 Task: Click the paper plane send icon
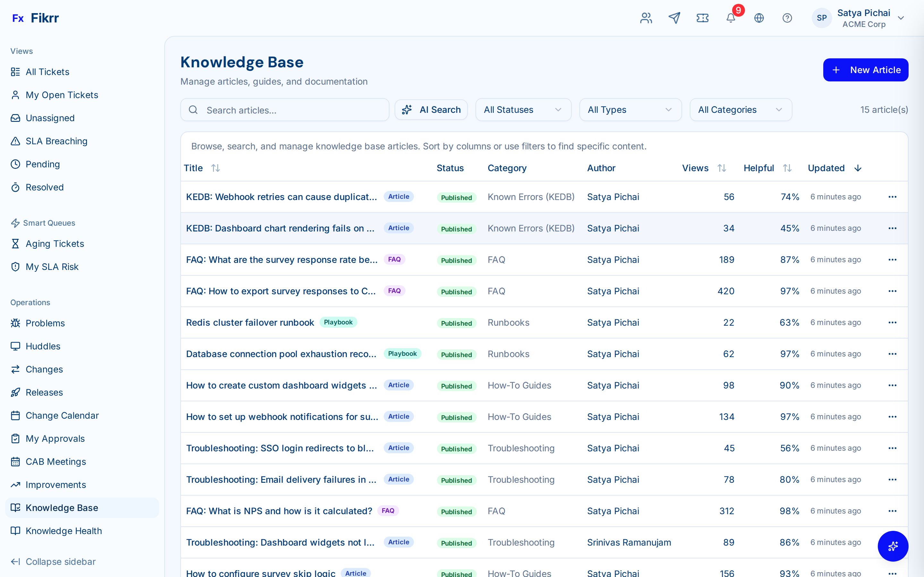674,18
